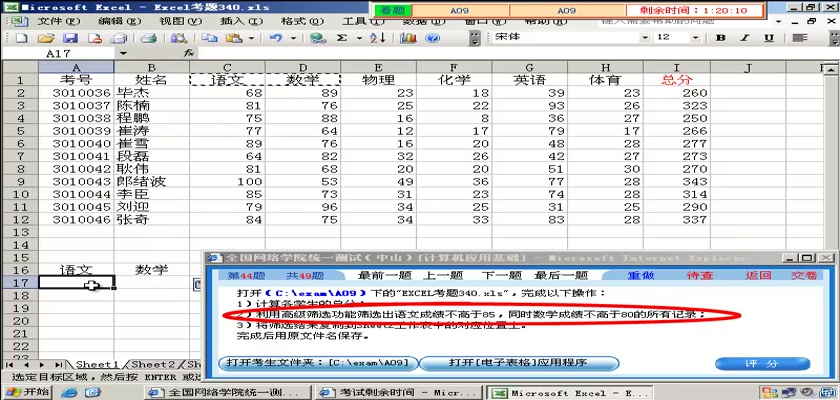
Task: Click the Align Left icon
Action: pos(800,37)
